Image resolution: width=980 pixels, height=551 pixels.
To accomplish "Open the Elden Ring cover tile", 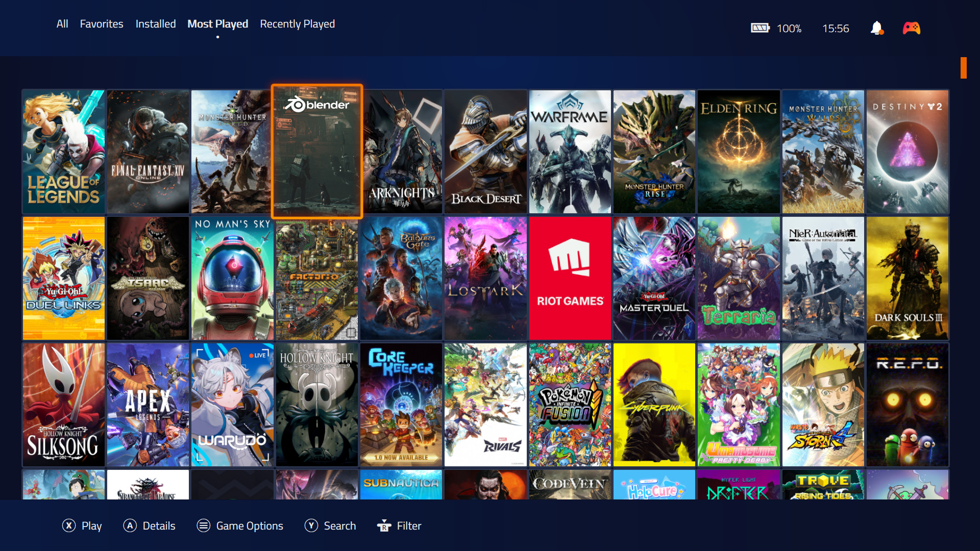I will 739,152.
